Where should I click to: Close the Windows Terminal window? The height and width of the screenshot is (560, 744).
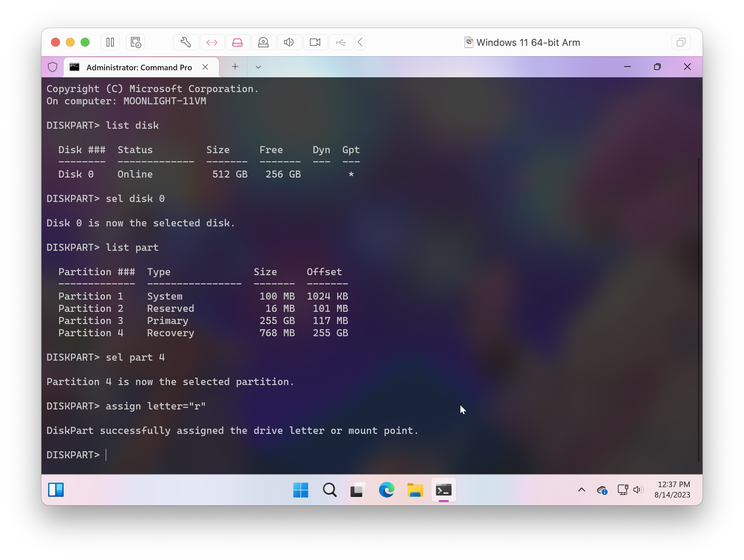pyautogui.click(x=687, y=67)
